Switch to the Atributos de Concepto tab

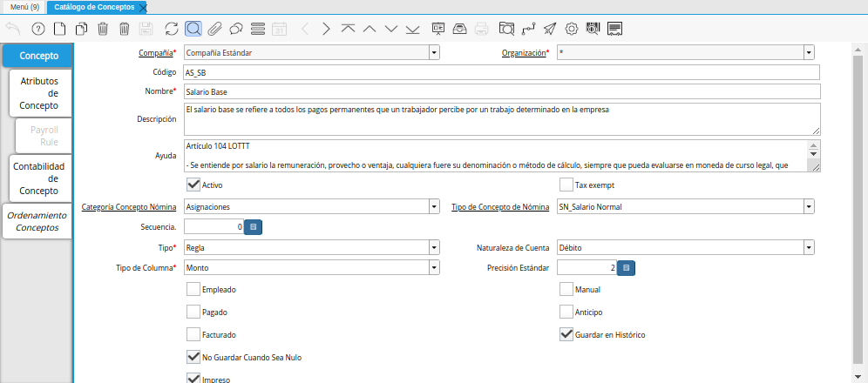pyautogui.click(x=39, y=93)
